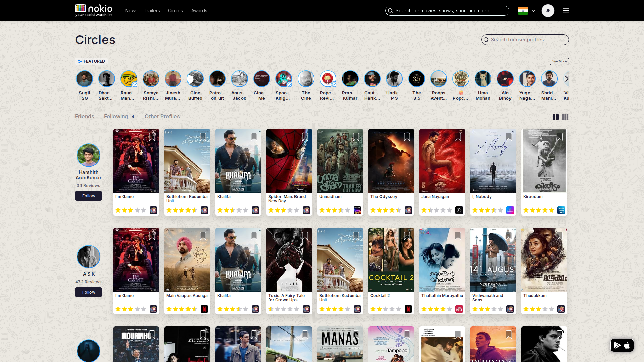Bookmark the Main Vaapas Aaunga poster
This screenshot has height=362, width=644.
(x=203, y=236)
